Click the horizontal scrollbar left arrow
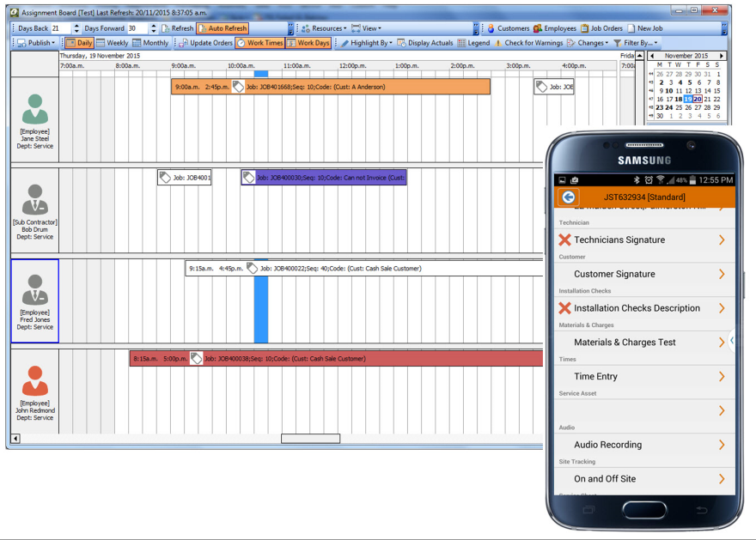Screen dimensions: 756x540 tap(15, 439)
